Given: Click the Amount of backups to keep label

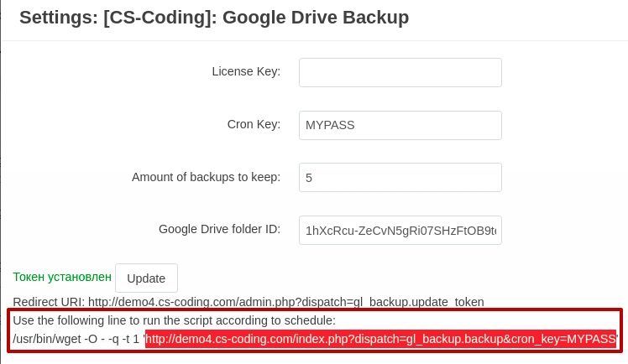Looking at the screenshot, I should tap(206, 177).
